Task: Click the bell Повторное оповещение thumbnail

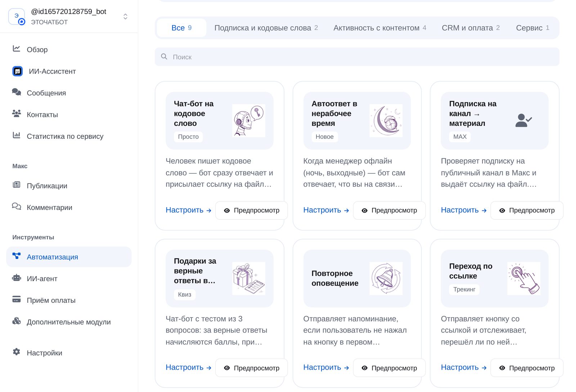Action: pyautogui.click(x=386, y=278)
